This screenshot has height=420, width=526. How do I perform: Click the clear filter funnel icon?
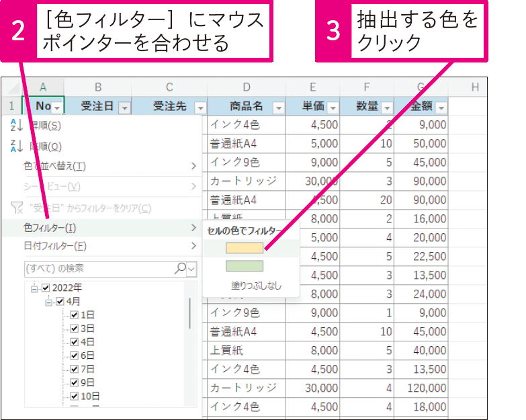(x=17, y=208)
